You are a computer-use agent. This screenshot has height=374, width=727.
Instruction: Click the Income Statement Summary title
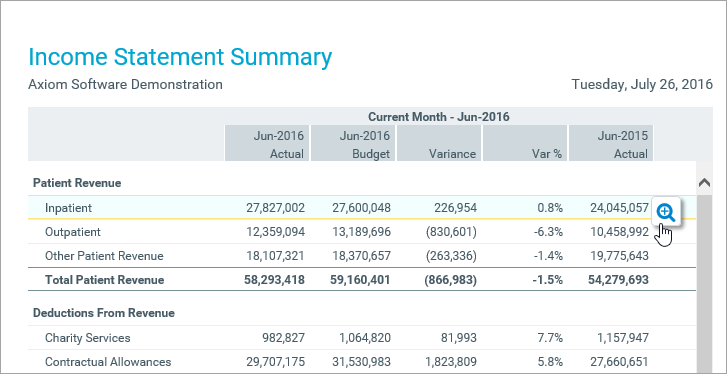pos(180,57)
